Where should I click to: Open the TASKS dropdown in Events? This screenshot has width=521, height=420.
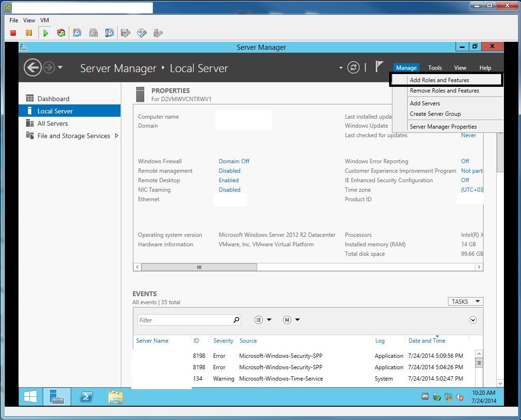[465, 301]
